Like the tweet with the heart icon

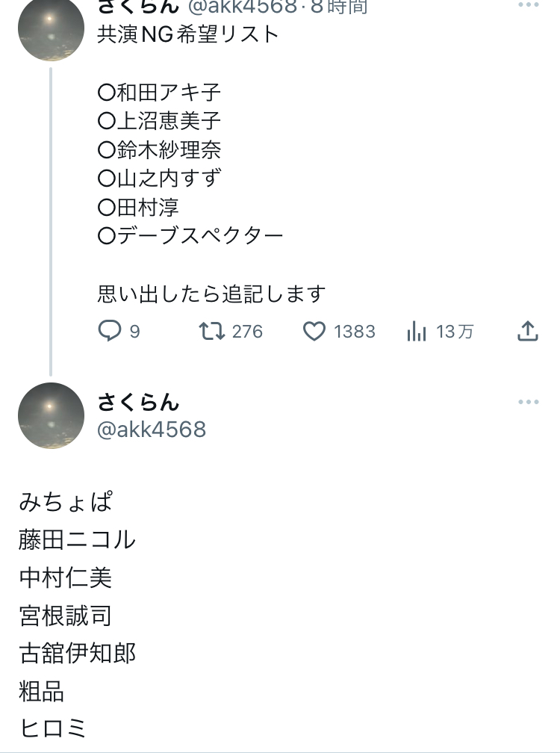tap(314, 332)
